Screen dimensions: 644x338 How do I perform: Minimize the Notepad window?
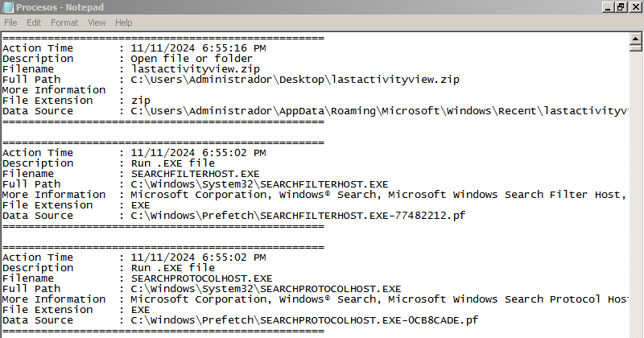608,7
